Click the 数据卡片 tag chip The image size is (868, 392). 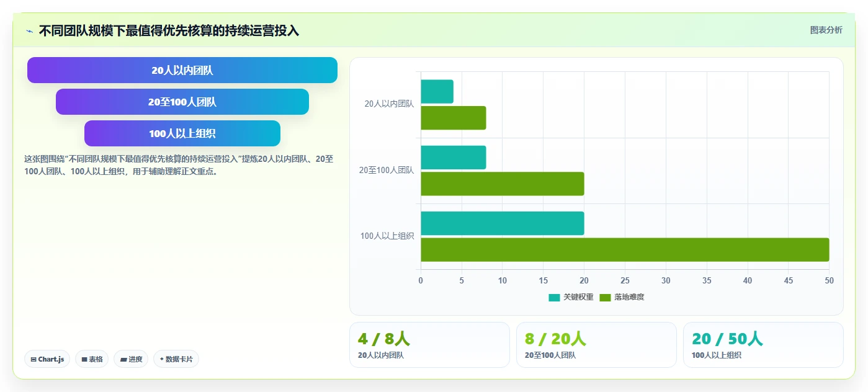(176, 359)
